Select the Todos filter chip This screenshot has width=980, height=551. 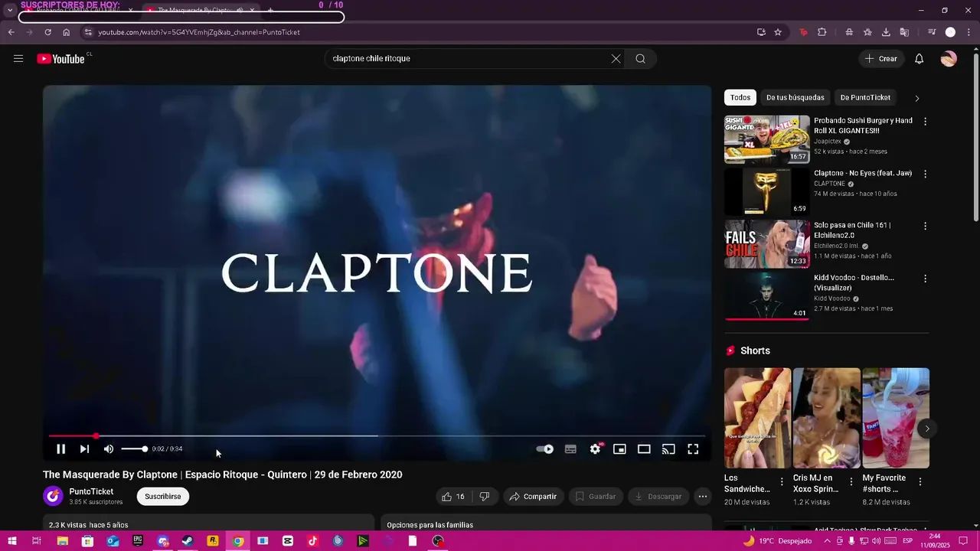point(740,98)
